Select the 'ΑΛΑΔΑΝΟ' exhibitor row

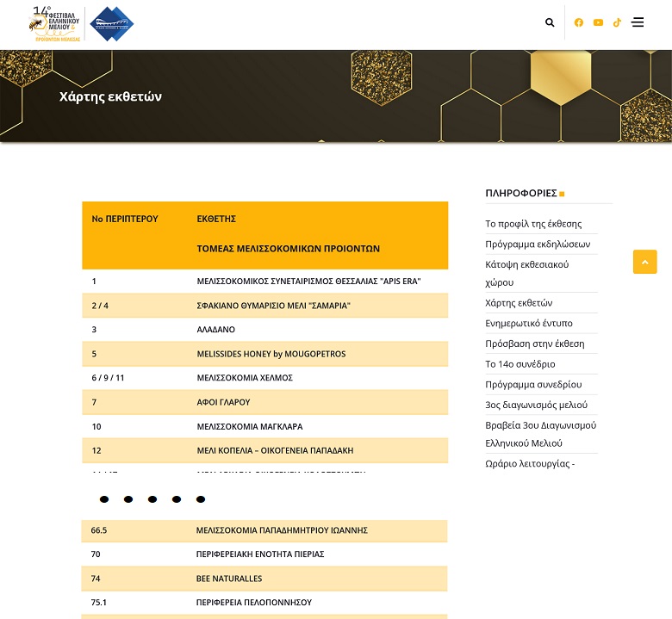pos(264,330)
